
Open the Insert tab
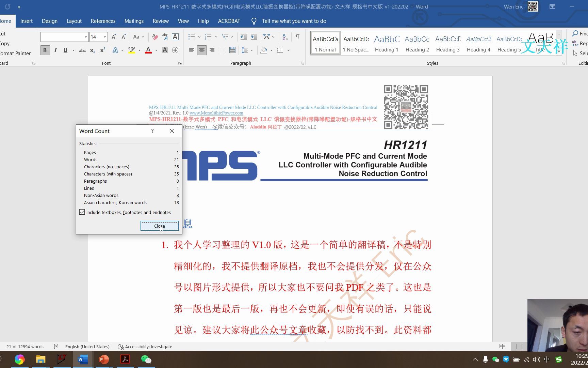click(26, 21)
